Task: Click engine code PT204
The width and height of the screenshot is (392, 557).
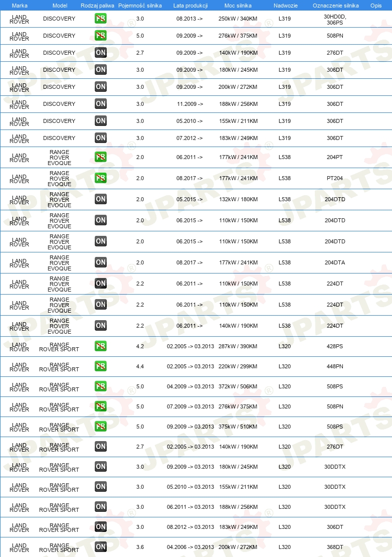Action: [335, 178]
